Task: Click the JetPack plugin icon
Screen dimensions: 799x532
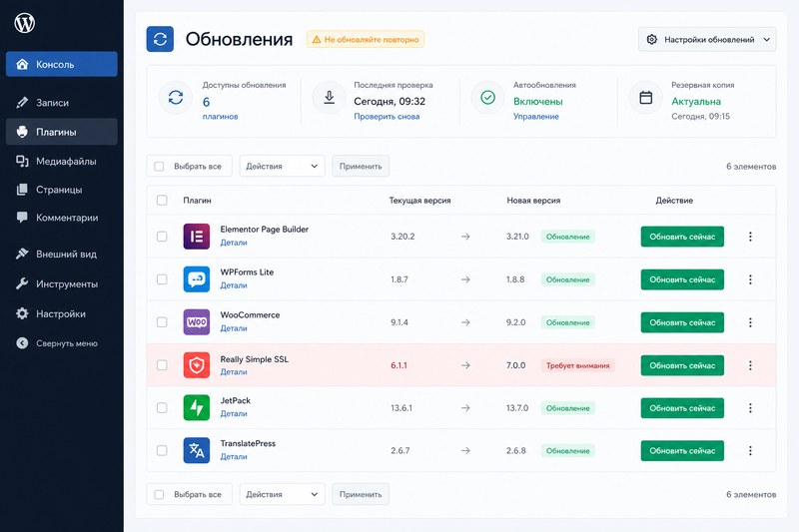Action: click(x=196, y=408)
